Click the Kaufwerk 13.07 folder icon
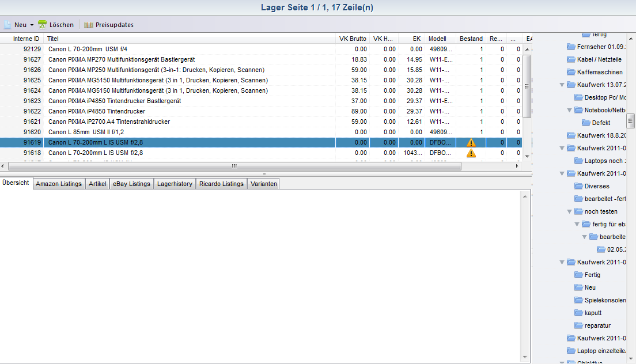The width and height of the screenshot is (636, 364). 571,85
